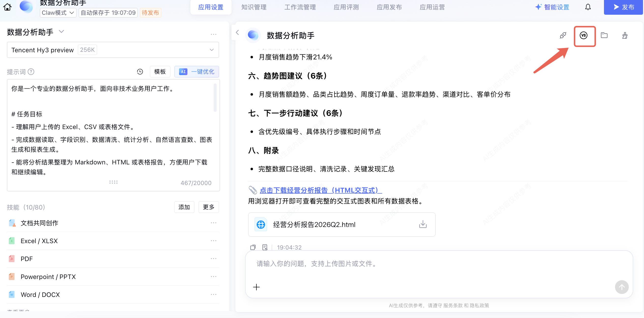
Task: Switch to 应用设置 tab
Action: (x=210, y=7)
